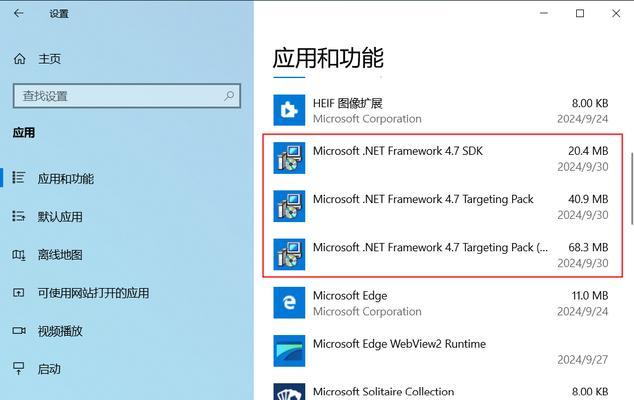Select the 启动 startup icon
The width and height of the screenshot is (634, 400).
[19, 368]
